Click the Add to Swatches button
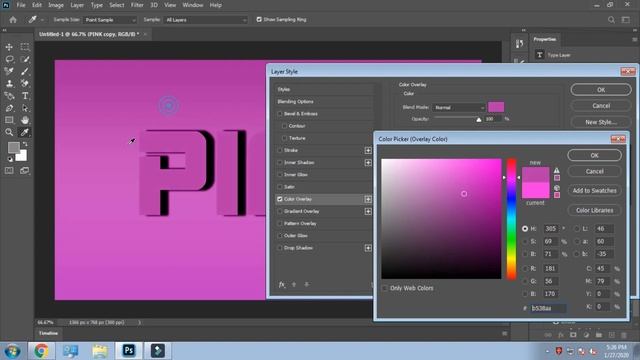 [x=594, y=191]
